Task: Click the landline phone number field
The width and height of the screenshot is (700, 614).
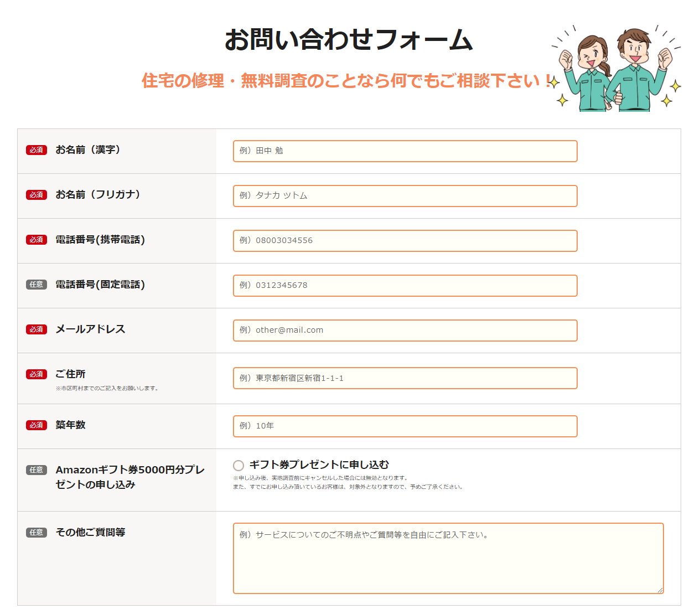Action: pyautogui.click(x=405, y=286)
